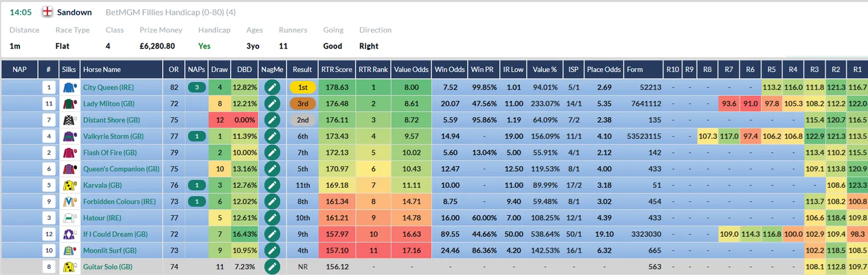Click the Draw column header

219,70
